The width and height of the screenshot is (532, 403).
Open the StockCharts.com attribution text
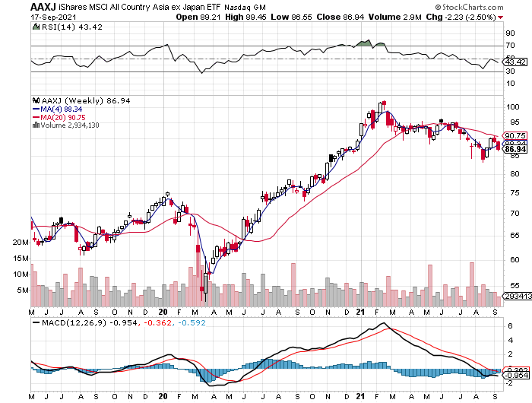[x=469, y=7]
